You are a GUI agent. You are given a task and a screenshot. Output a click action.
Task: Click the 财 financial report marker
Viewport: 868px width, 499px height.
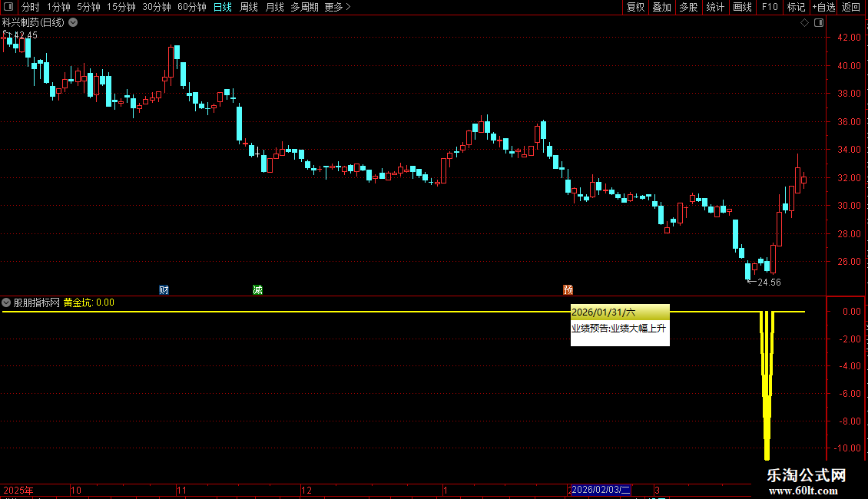click(164, 290)
